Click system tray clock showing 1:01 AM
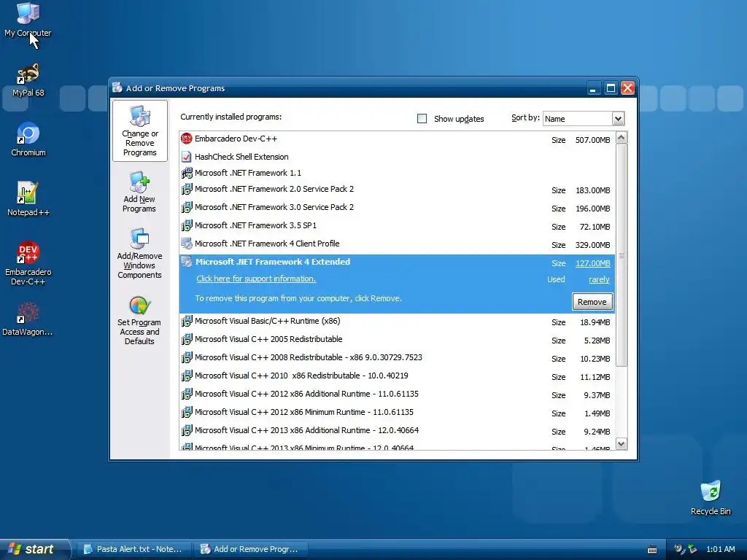The width and height of the screenshot is (747, 560). click(720, 549)
